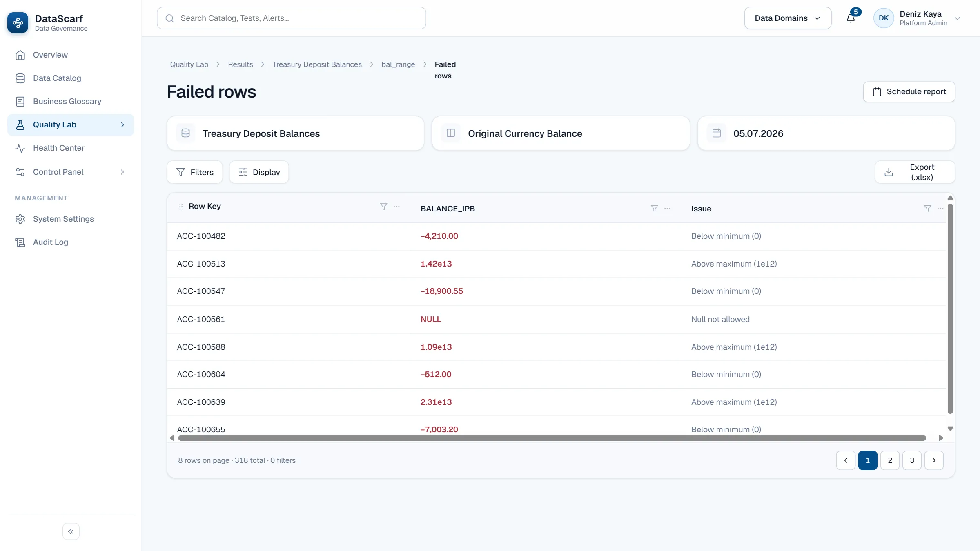Open the Filters panel

[x=195, y=172]
